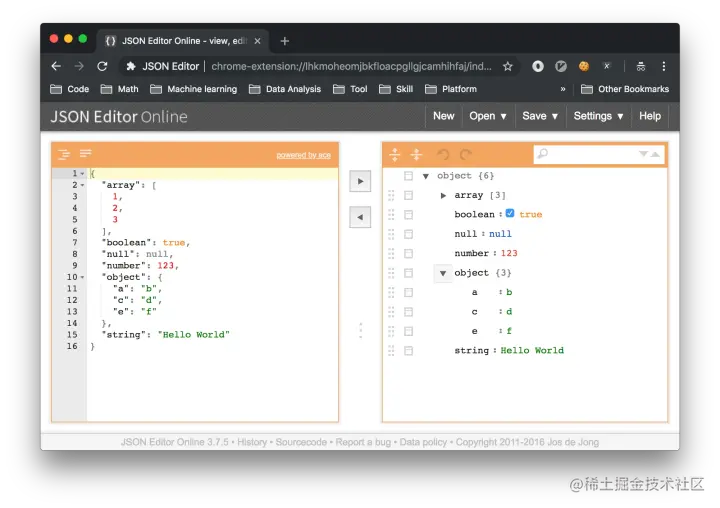Open action menu box for object {3} row
Viewport: 720px width, 508px height.
tap(408, 273)
